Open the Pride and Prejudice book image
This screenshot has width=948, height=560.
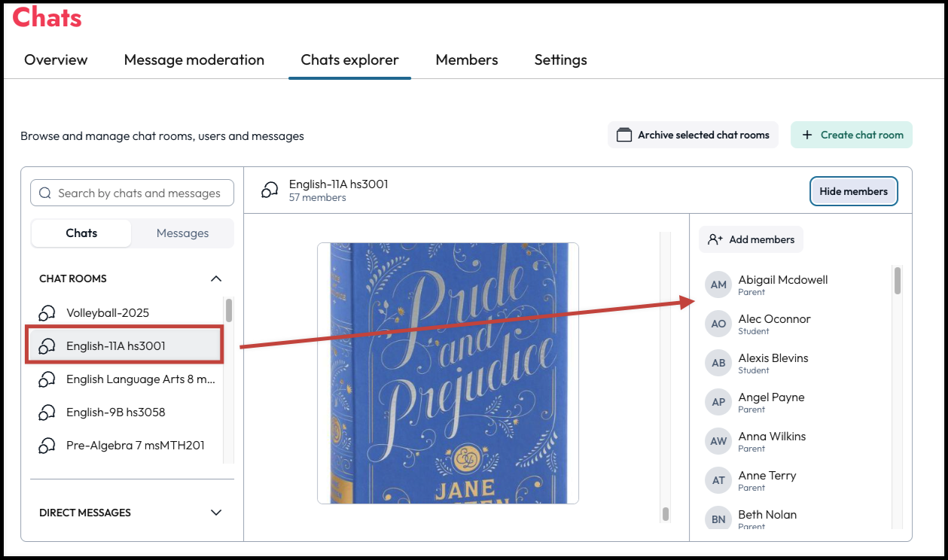(x=448, y=373)
